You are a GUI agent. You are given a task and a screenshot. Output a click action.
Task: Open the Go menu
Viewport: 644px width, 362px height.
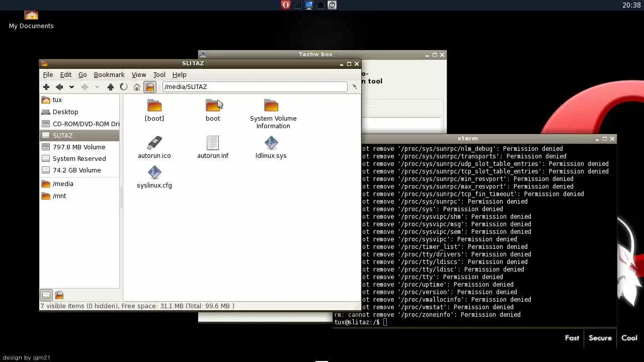[x=83, y=74]
